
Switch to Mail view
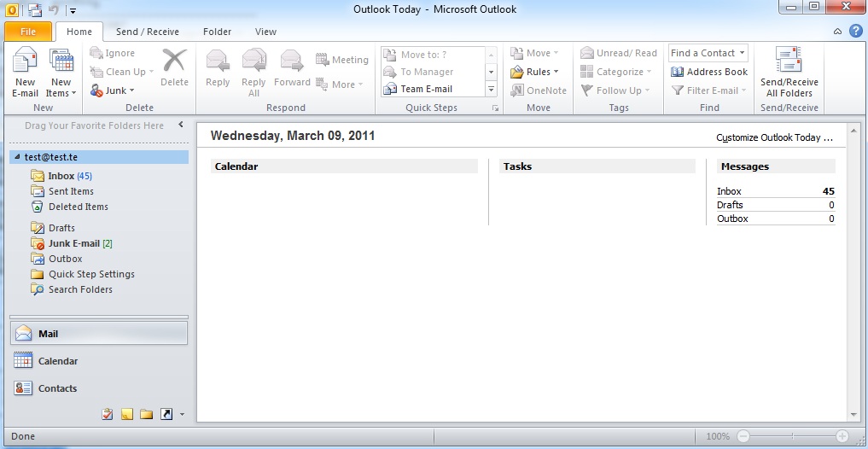tap(99, 334)
